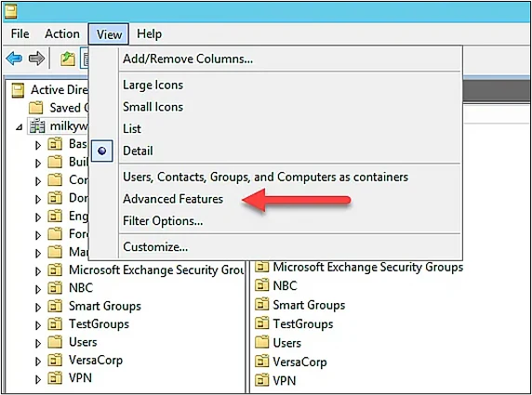Expand the VPN node in left tree
The width and height of the screenshot is (532, 395).
pyautogui.click(x=38, y=379)
